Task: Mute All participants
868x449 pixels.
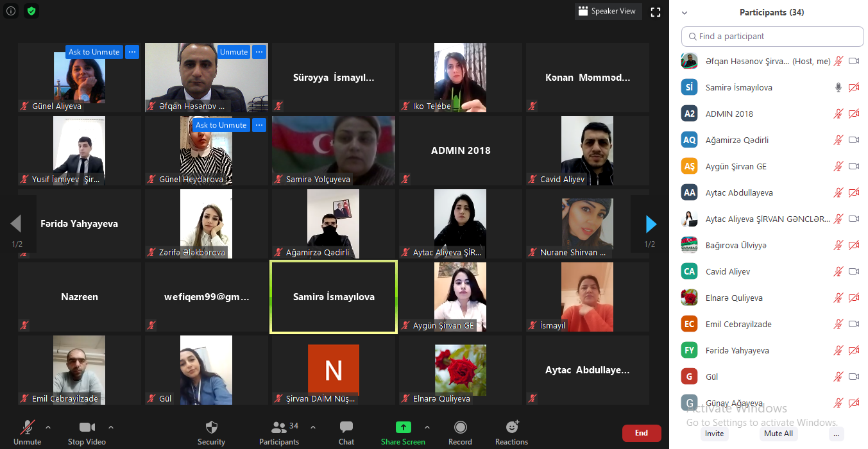Action: pos(778,434)
